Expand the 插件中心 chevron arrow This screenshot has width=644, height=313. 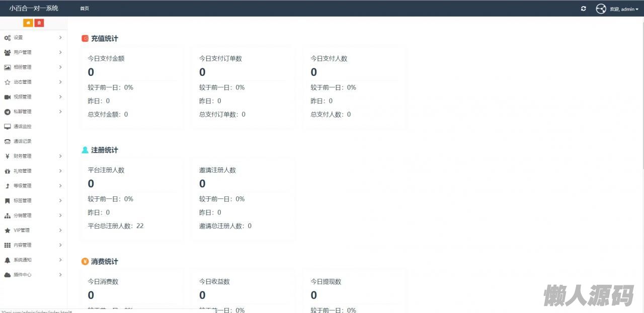coord(60,275)
